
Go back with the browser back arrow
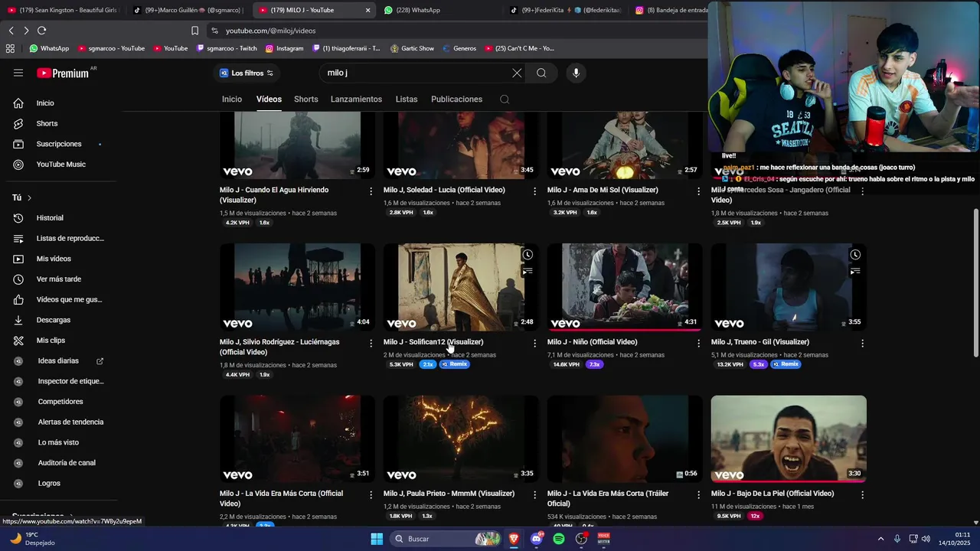pyautogui.click(x=11, y=31)
